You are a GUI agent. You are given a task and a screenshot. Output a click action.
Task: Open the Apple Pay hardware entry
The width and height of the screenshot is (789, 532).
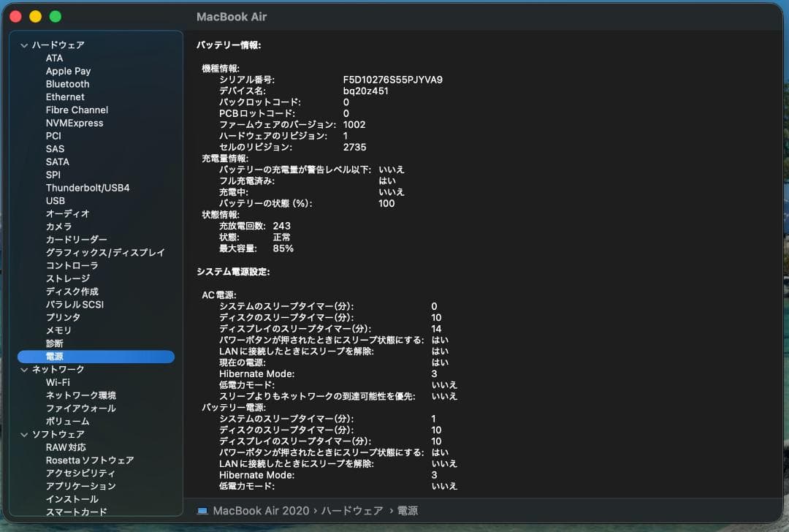[68, 71]
